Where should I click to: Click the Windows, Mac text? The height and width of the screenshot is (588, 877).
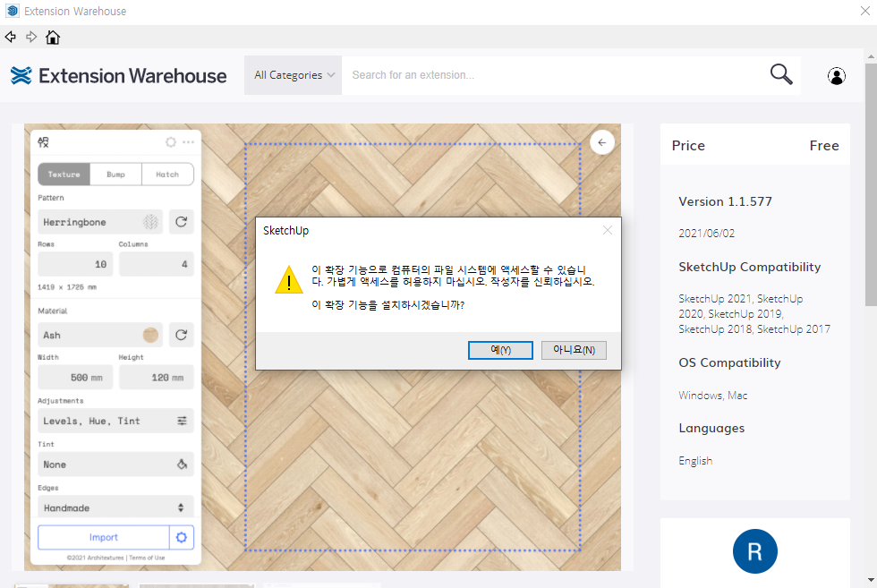[x=712, y=396]
